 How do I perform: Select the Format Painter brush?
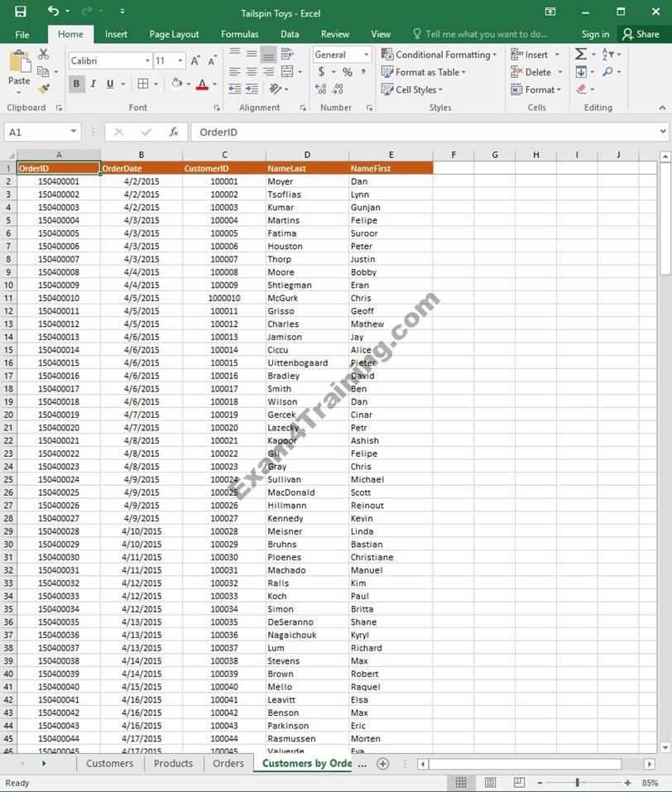point(43,89)
